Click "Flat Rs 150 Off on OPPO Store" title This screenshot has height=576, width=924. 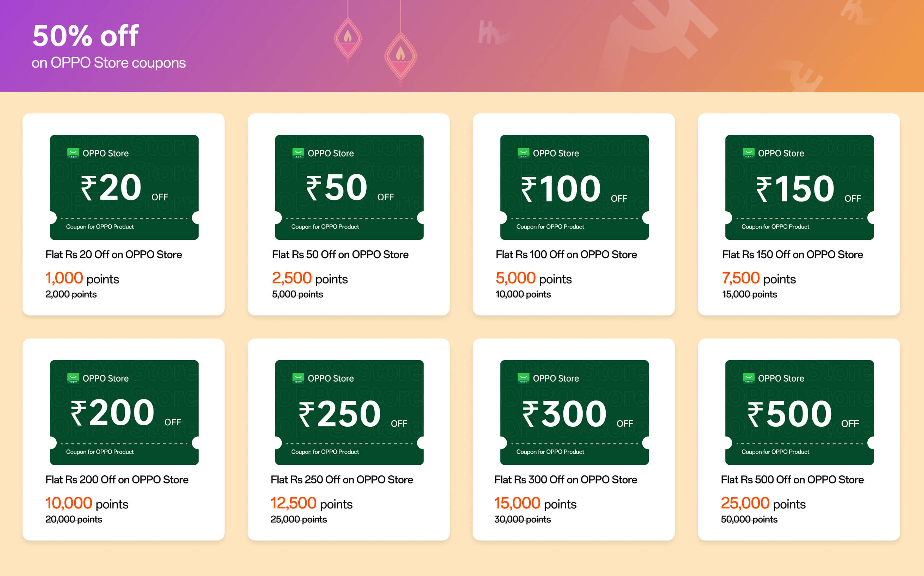point(793,255)
